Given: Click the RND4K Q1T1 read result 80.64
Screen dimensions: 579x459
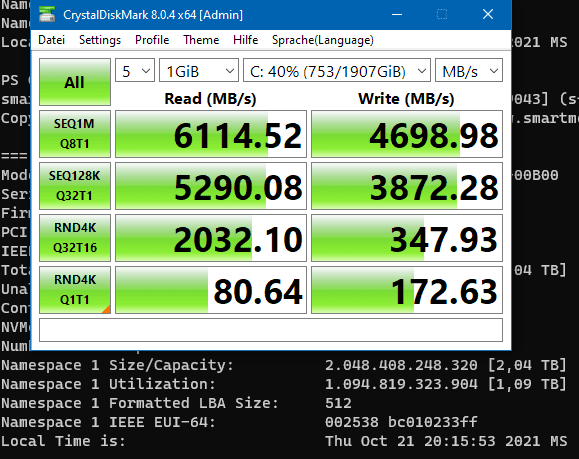Looking at the screenshot, I should (211, 290).
